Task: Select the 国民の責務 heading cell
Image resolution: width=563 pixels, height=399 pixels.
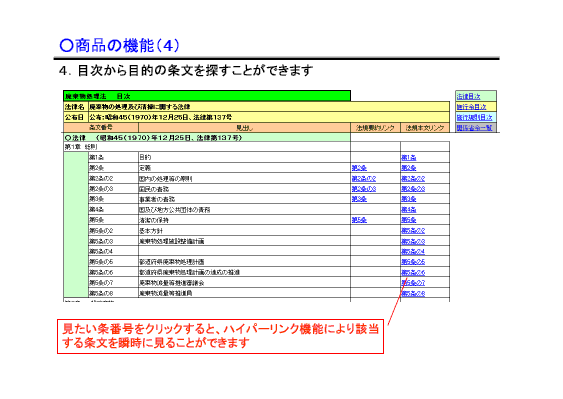Action: tap(244, 189)
